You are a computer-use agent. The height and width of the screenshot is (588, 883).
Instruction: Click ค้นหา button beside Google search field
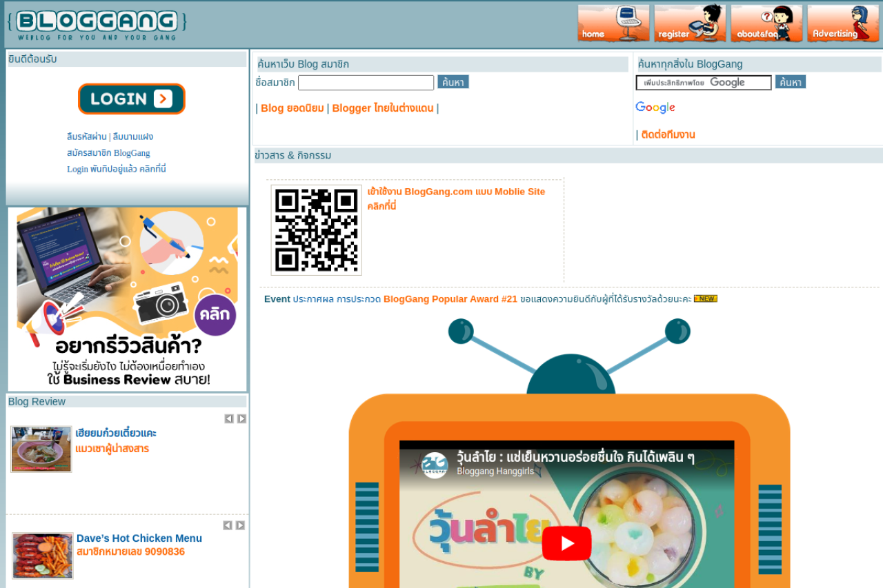coord(791,82)
